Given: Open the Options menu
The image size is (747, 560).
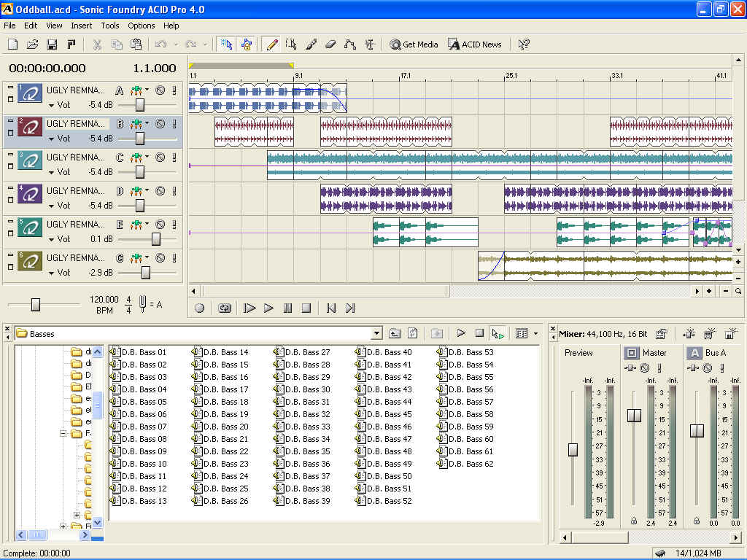Looking at the screenshot, I should [x=142, y=26].
